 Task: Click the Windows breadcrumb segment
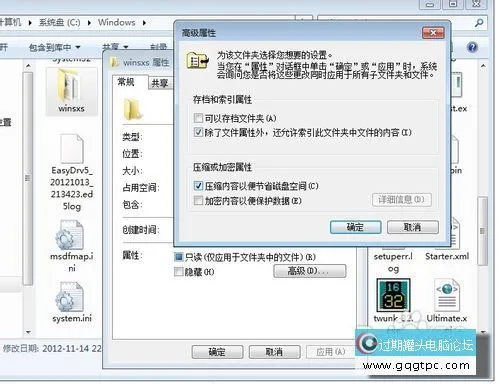pos(117,22)
